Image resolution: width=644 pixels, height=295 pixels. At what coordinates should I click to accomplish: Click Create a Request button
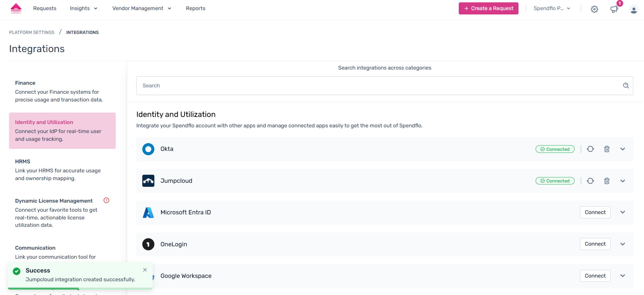488,8
